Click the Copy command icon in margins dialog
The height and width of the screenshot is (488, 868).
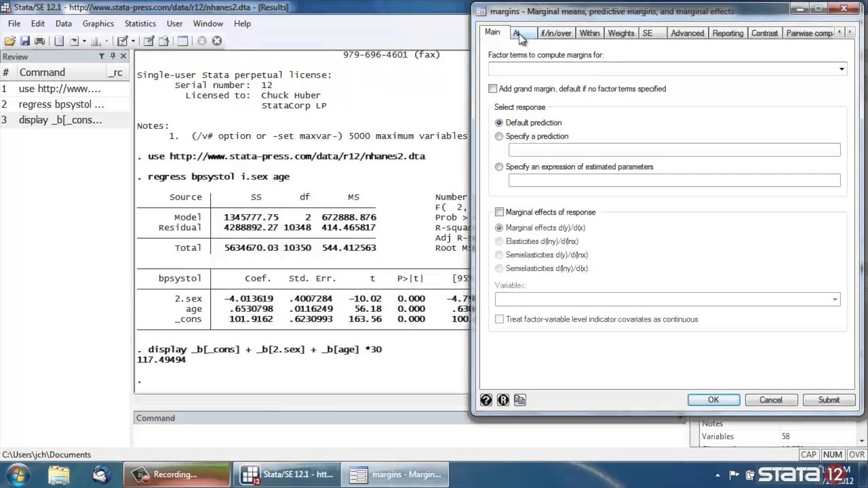(520, 400)
